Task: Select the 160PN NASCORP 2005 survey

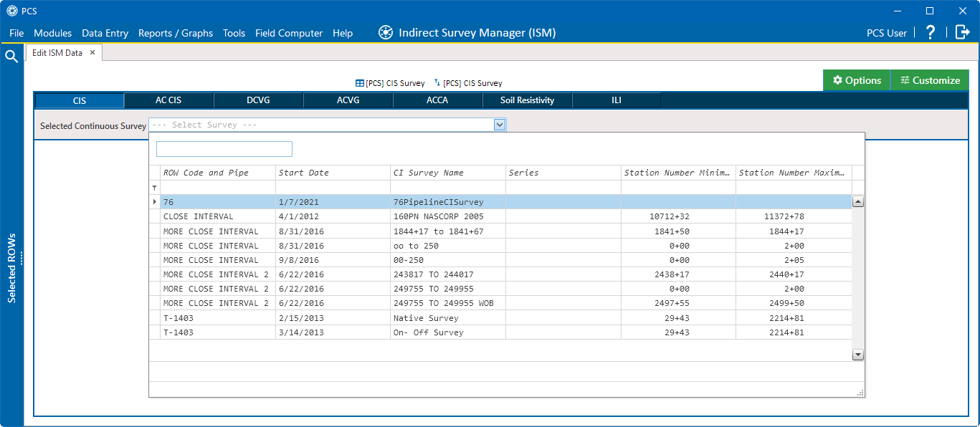Action: click(x=500, y=216)
